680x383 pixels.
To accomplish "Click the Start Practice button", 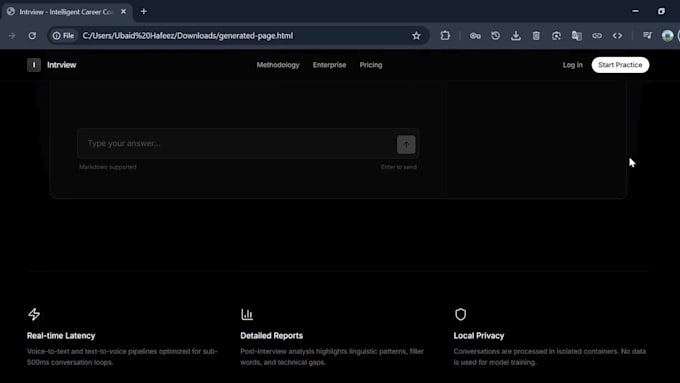I will (x=620, y=65).
